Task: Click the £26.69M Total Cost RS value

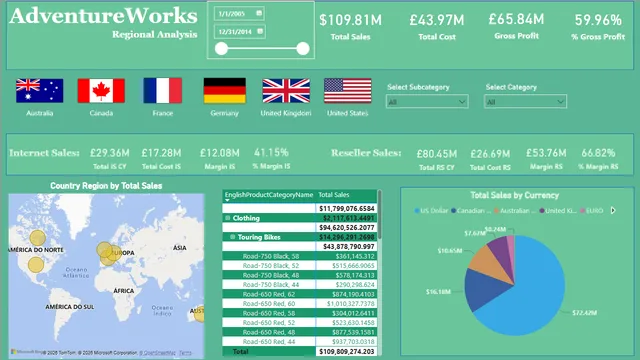Action: [x=490, y=154]
